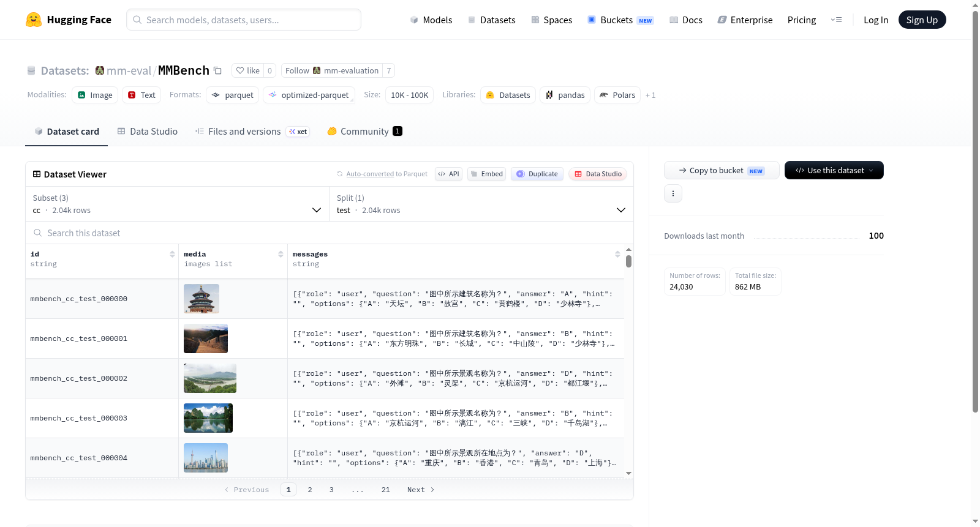Go to Spaces in top navigation

click(552, 20)
